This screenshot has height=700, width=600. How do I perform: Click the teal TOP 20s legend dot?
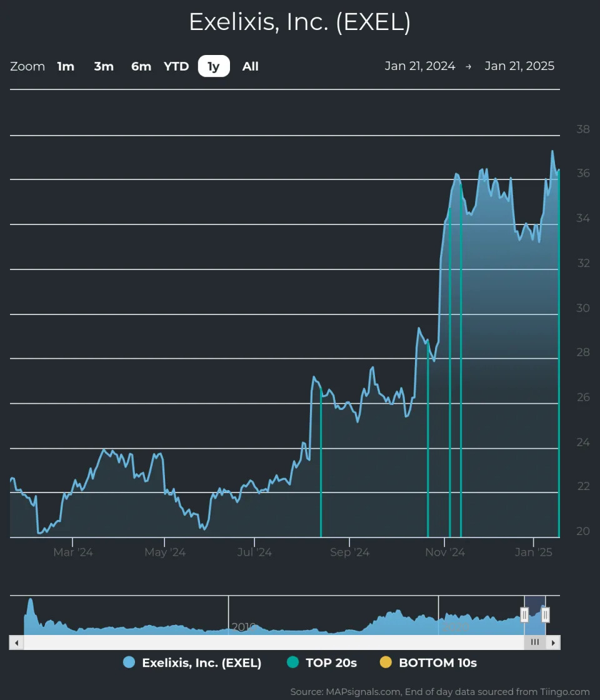point(293,662)
